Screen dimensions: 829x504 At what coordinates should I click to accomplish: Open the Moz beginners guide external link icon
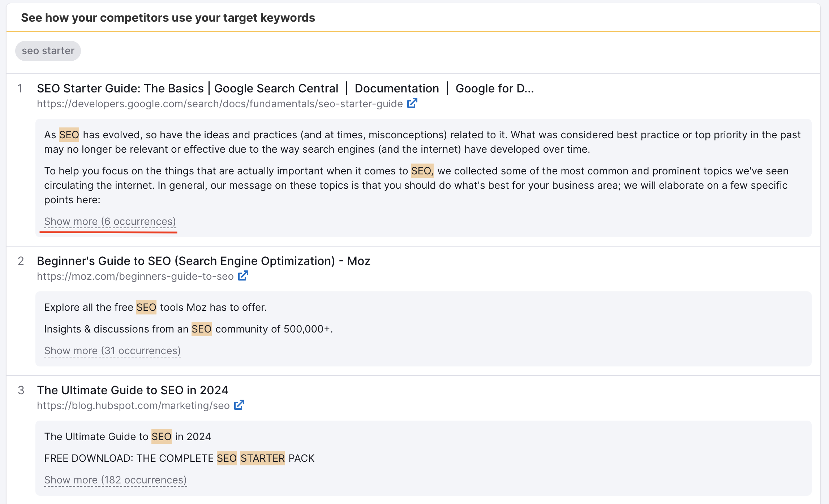(x=243, y=275)
